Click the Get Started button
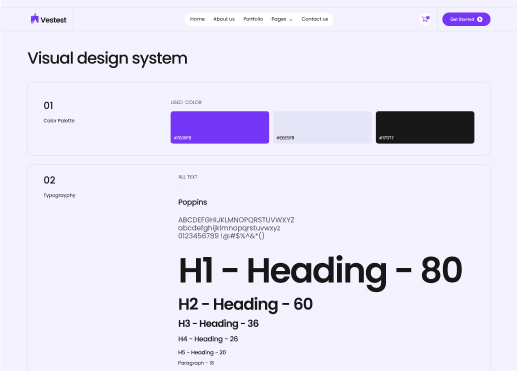Image resolution: width=517 pixels, height=371 pixels. (466, 19)
